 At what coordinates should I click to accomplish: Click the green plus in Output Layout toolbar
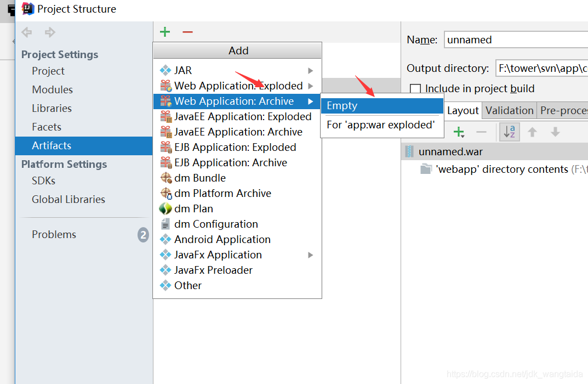[x=459, y=132]
